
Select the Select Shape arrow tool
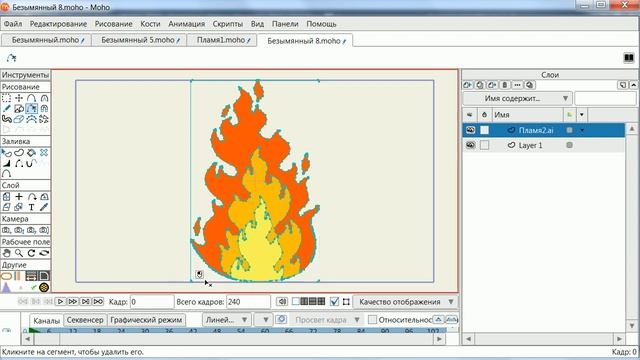(7, 153)
